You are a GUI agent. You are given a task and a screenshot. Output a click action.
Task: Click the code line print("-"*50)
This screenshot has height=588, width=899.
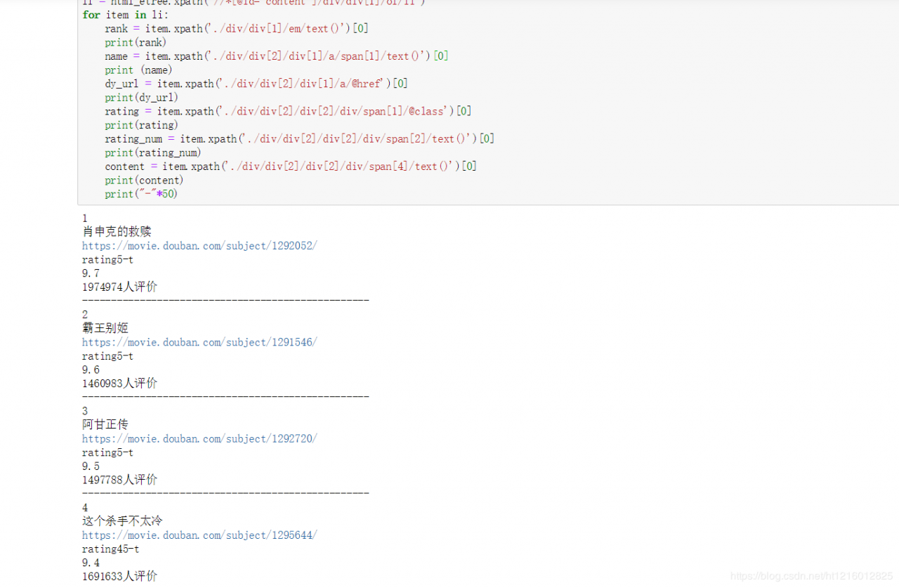pos(141,194)
